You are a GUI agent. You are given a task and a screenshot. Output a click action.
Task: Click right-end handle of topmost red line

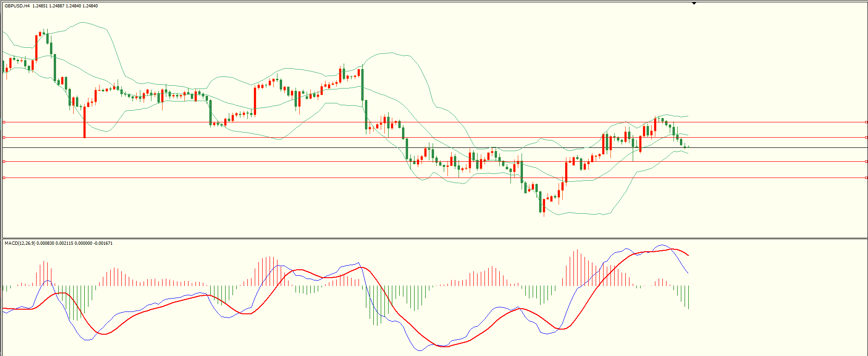(866, 122)
